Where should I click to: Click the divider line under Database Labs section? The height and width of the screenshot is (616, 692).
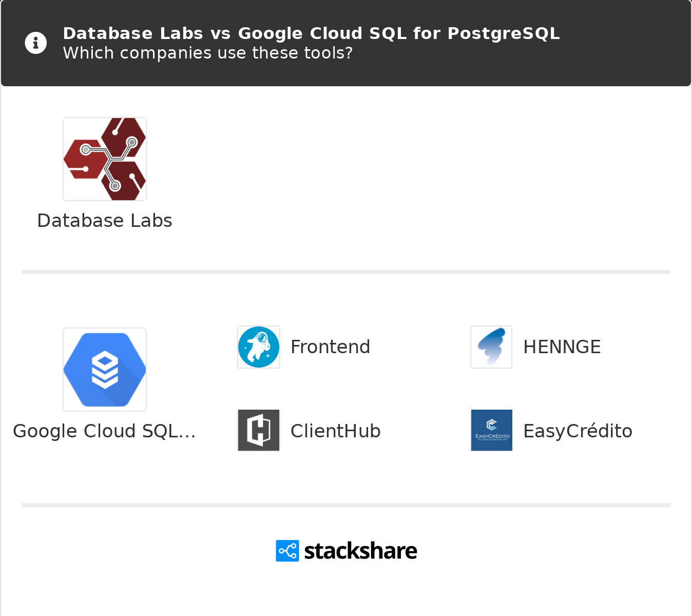[x=346, y=272]
